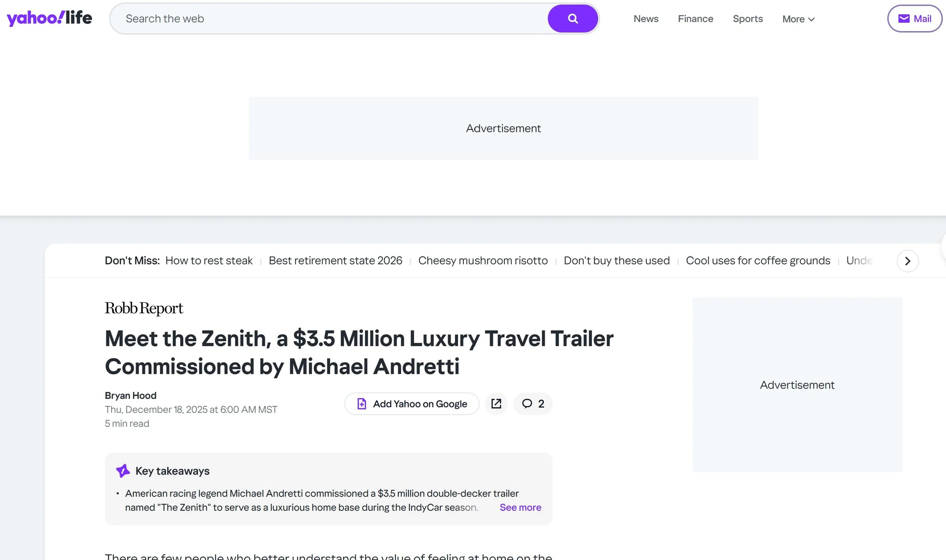The width and height of the screenshot is (946, 560).
Task: Open the Finance section
Action: tap(695, 19)
